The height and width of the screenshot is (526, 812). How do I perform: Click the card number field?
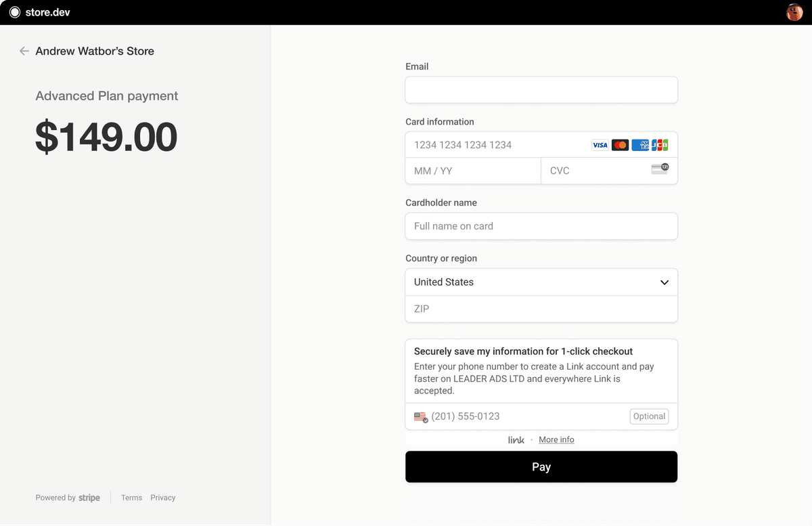click(x=497, y=145)
